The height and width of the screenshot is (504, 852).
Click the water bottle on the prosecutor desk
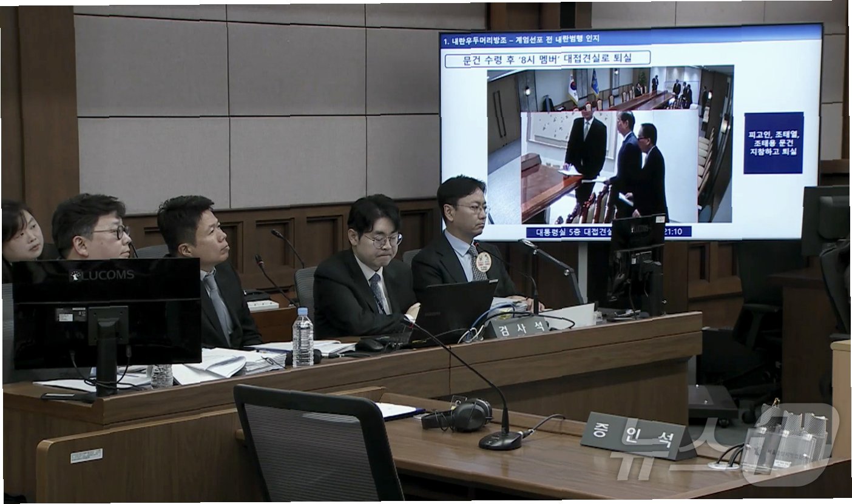[302, 337]
